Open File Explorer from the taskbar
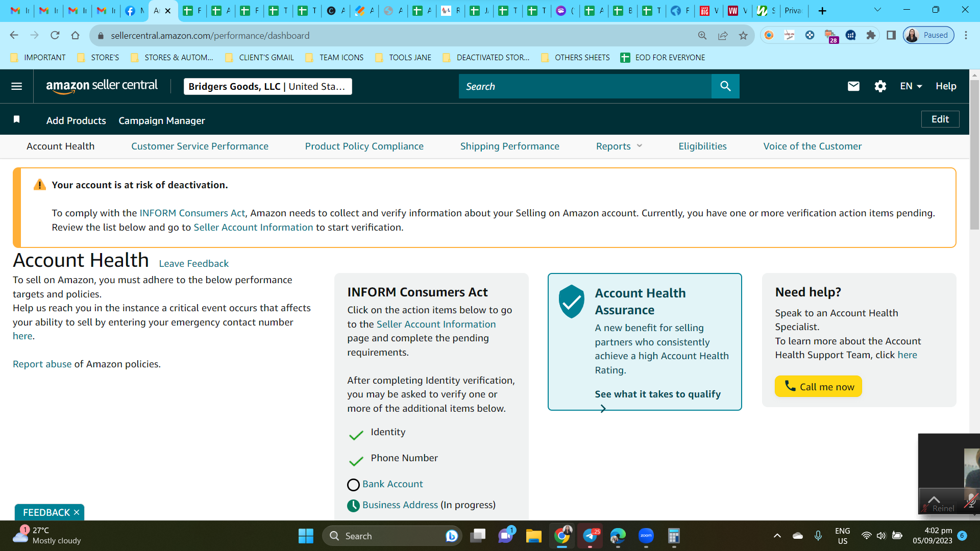 click(533, 536)
